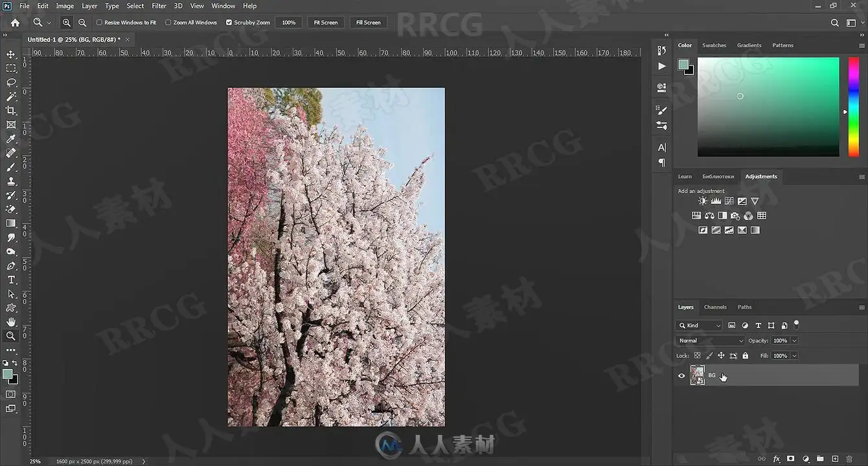Select the Crop tool

coord(11,111)
